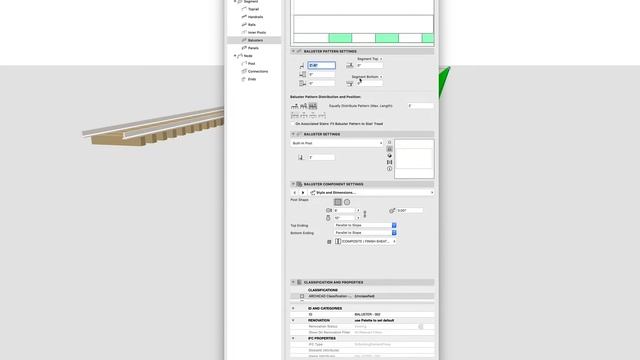Choose the first pattern distribution icon
The width and height of the screenshot is (640, 360).
295,106
